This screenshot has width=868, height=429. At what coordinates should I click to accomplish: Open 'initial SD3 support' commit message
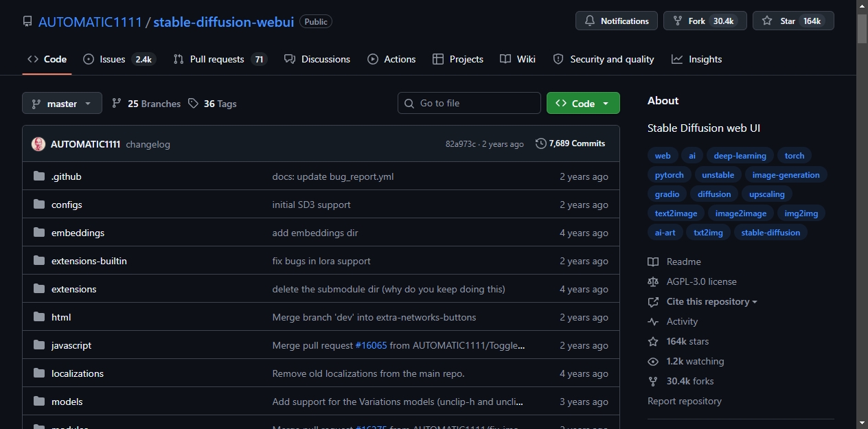pyautogui.click(x=312, y=205)
